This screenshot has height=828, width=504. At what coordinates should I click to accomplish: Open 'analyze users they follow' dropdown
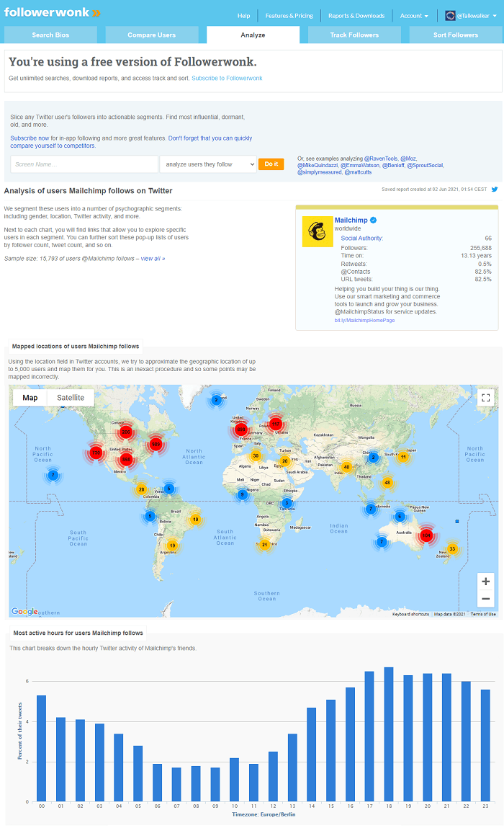[208, 164]
